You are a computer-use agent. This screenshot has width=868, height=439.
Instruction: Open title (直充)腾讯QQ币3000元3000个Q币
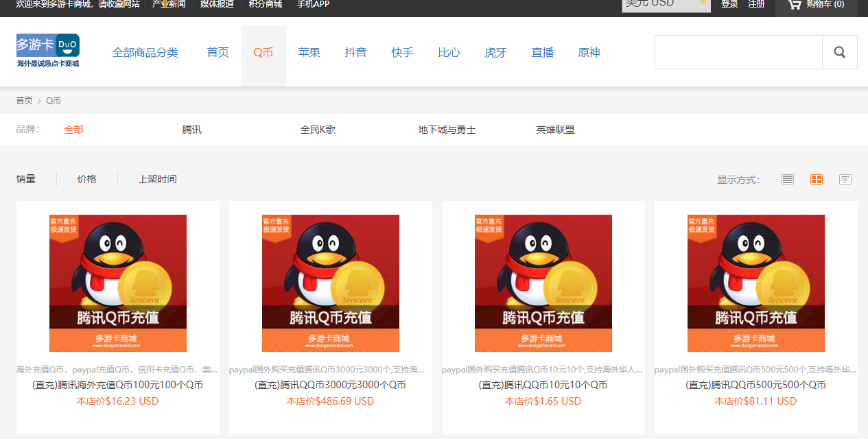click(331, 385)
